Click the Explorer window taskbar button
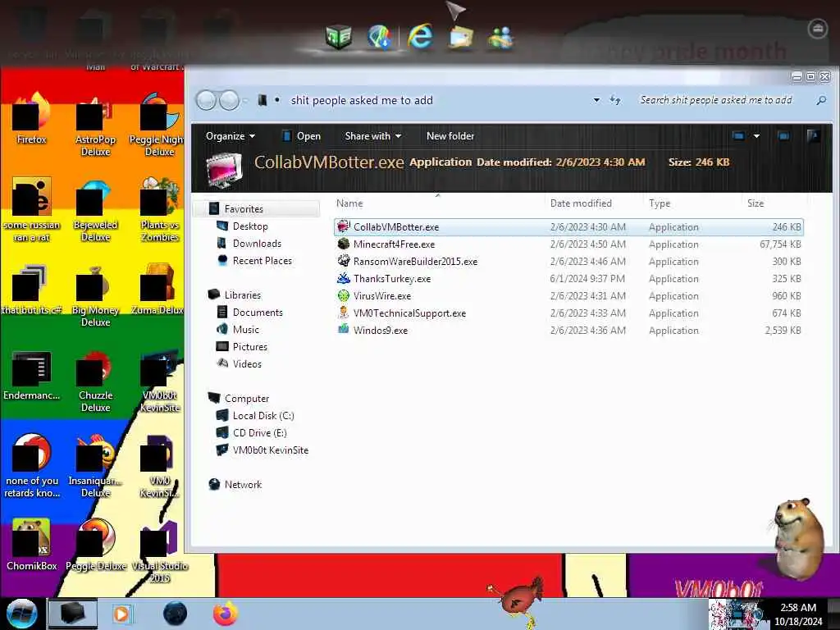The image size is (840, 630). click(x=73, y=614)
